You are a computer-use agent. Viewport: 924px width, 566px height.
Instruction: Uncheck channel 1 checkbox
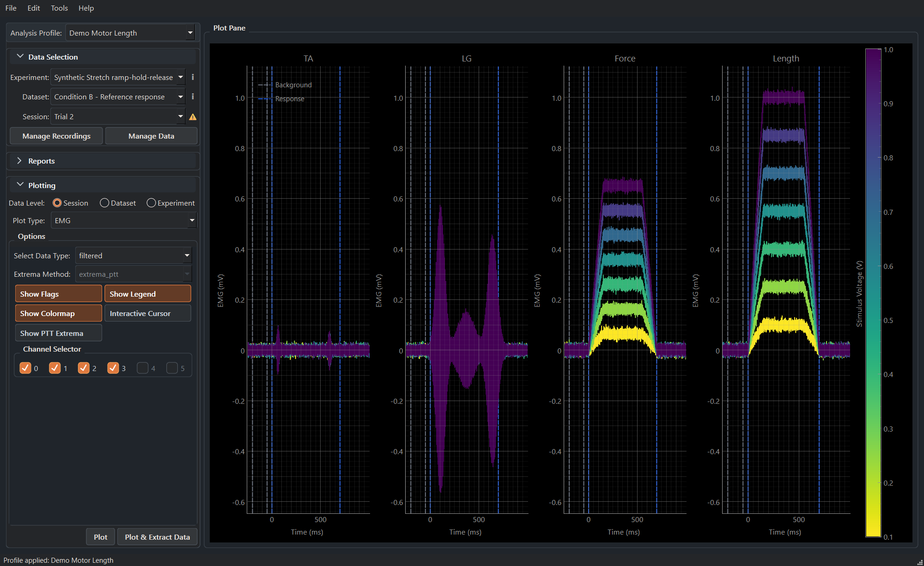point(55,368)
